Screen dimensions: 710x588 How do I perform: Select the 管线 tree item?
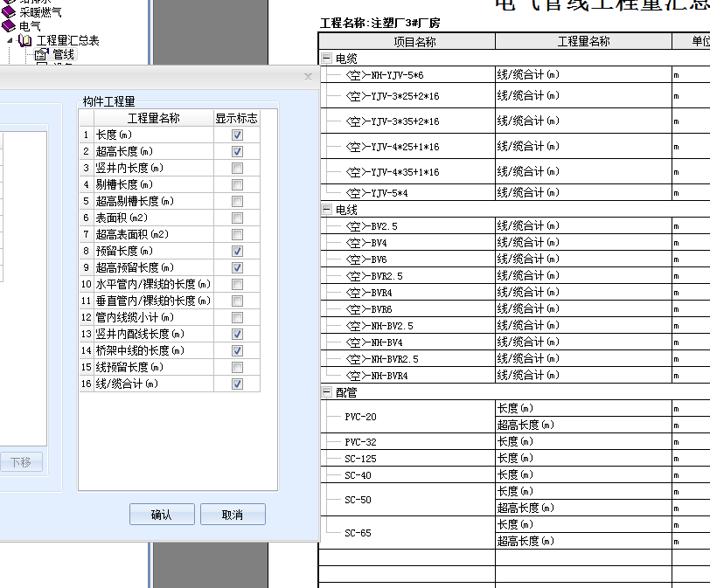click(63, 55)
